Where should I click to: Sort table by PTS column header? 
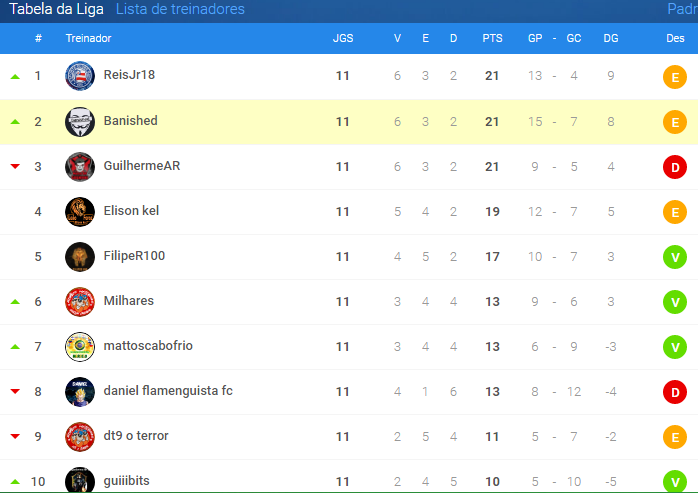tap(492, 38)
